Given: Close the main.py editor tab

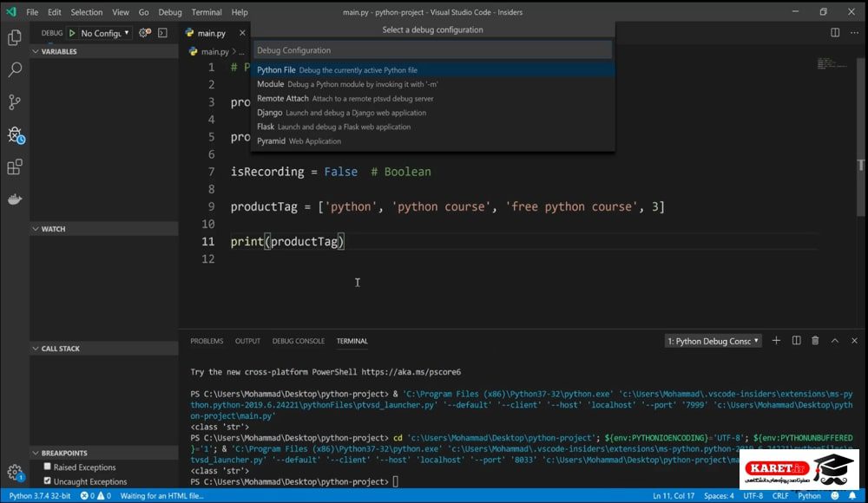Looking at the screenshot, I should click(x=242, y=33).
